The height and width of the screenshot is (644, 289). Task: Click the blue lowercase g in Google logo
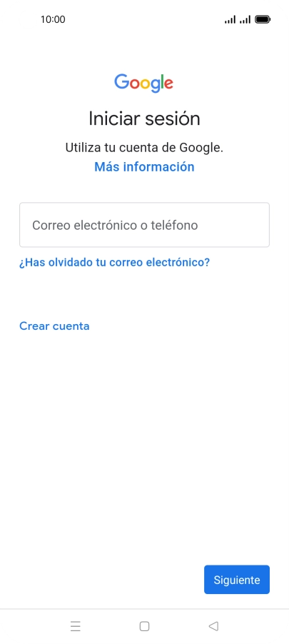[x=156, y=86]
